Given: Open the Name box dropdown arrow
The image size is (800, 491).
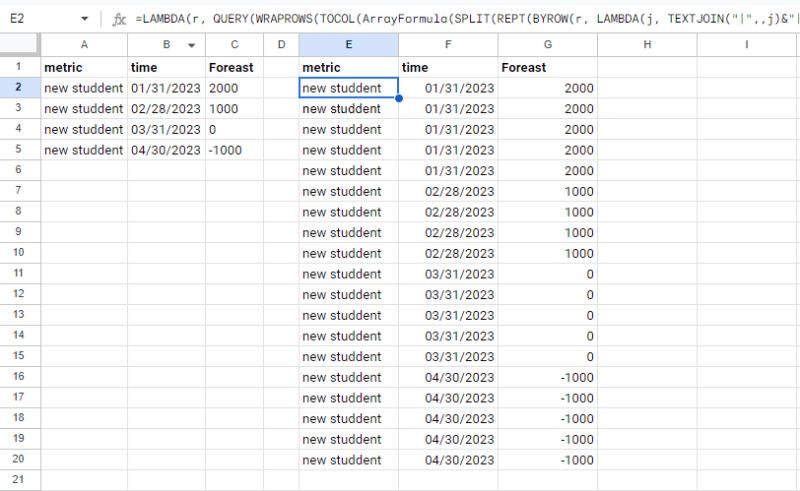Looking at the screenshot, I should tap(84, 19).
